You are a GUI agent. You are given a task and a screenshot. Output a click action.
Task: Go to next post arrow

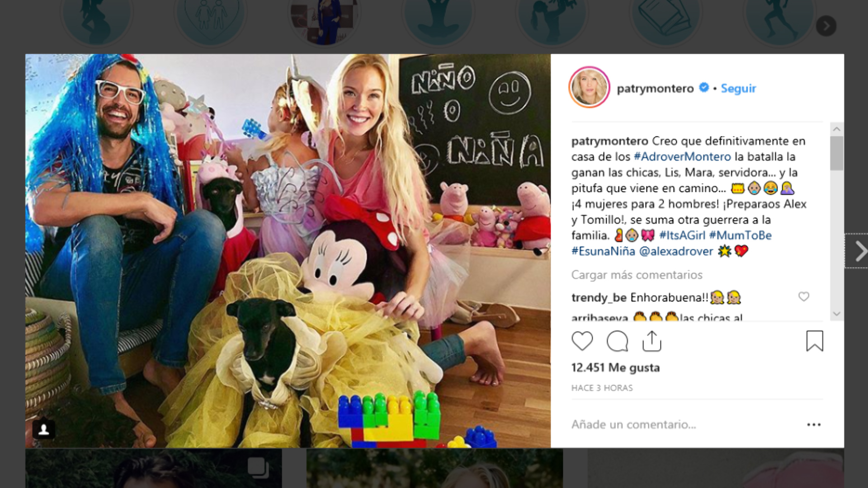click(x=860, y=251)
